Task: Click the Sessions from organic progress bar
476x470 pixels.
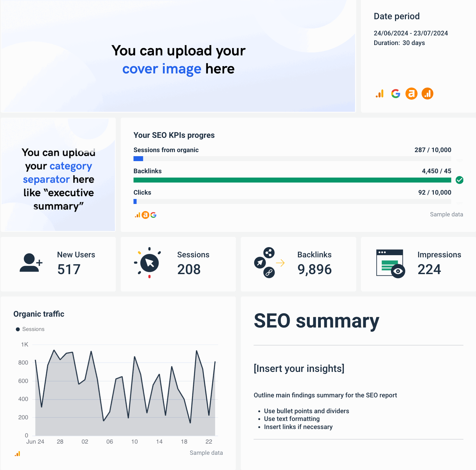Action: coord(292,159)
